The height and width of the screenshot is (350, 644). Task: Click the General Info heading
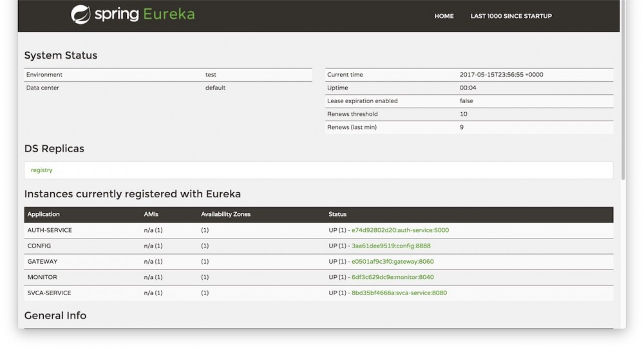pos(55,316)
